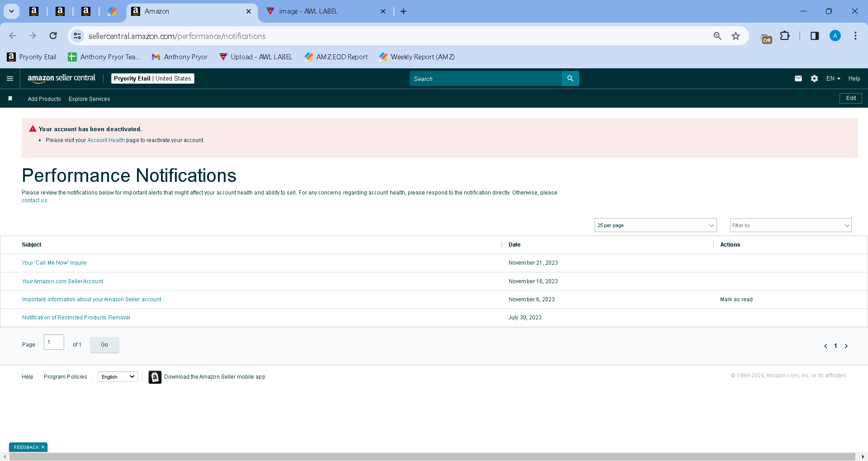Expand the Filter by dropdown
This screenshot has height=461, width=868.
click(x=791, y=225)
